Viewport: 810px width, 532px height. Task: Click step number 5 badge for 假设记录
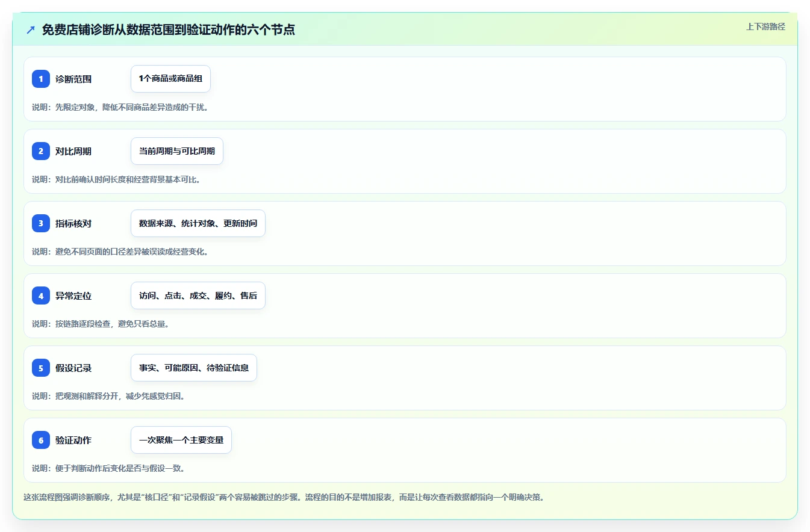click(x=41, y=368)
